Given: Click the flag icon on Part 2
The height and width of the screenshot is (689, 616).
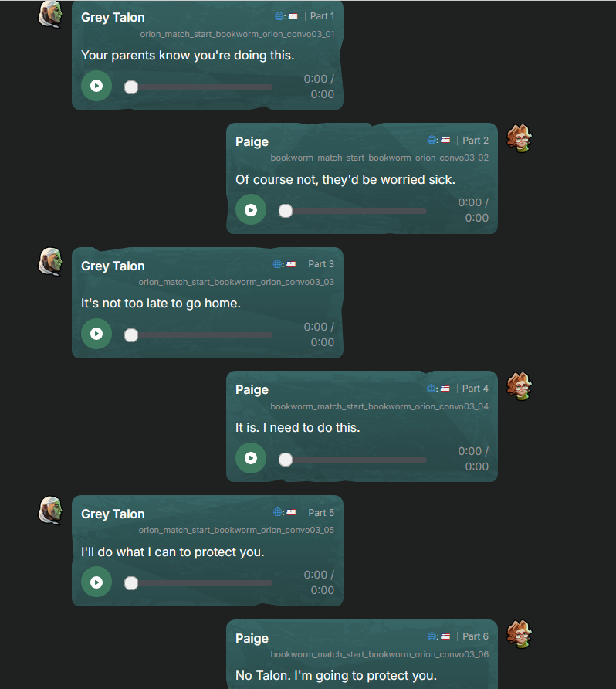Looking at the screenshot, I should click(x=445, y=141).
